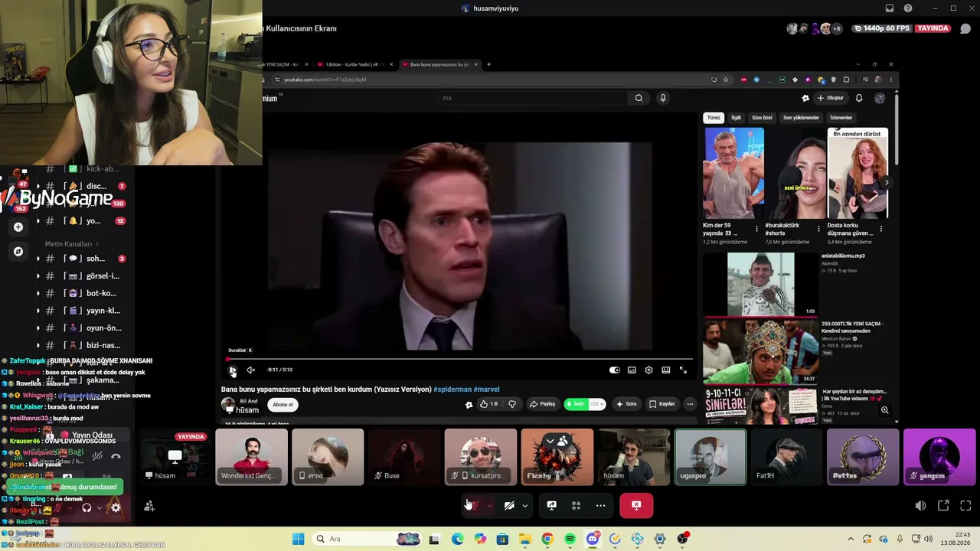Play the YouTube video

[233, 370]
